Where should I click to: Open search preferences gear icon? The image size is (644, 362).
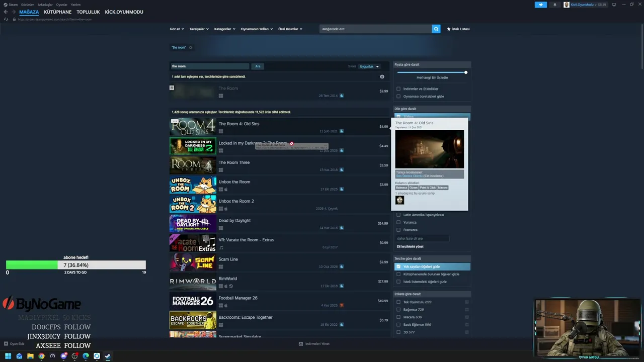pos(382,76)
